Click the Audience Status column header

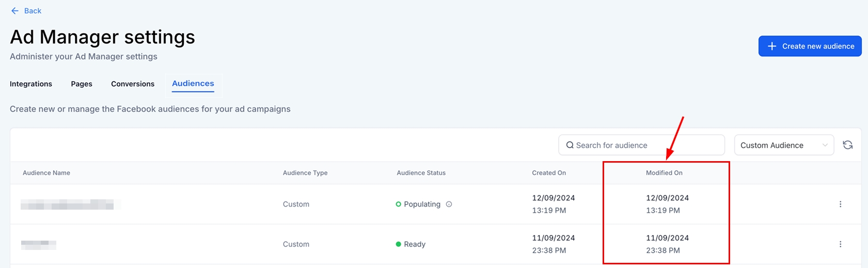[421, 173]
